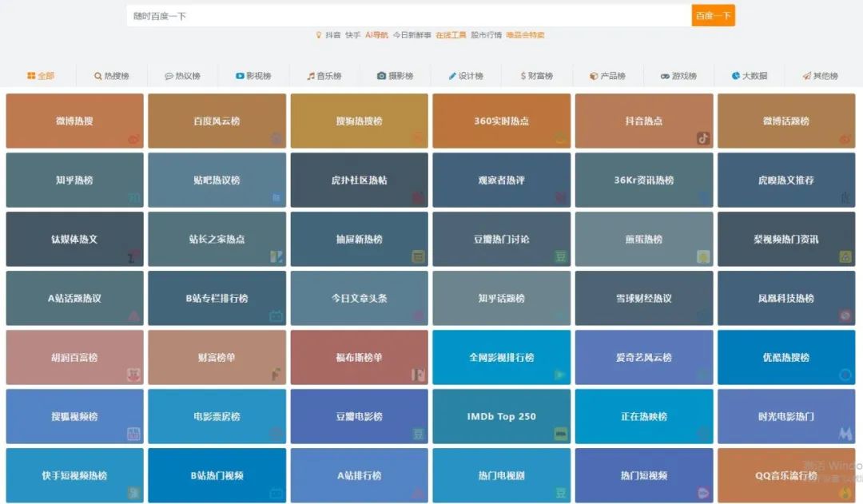Open the 百度风云榜 card
Viewport: 863px width, 504px height.
pos(217,121)
